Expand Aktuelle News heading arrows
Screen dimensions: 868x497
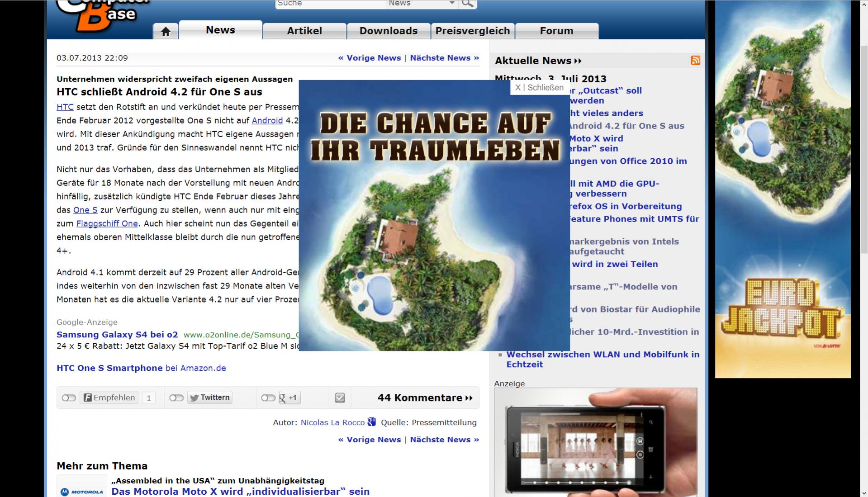point(578,61)
